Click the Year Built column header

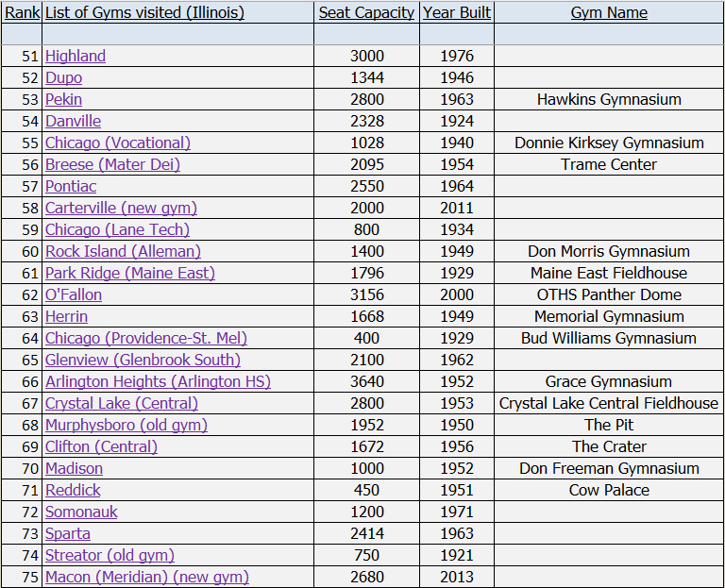click(x=457, y=12)
